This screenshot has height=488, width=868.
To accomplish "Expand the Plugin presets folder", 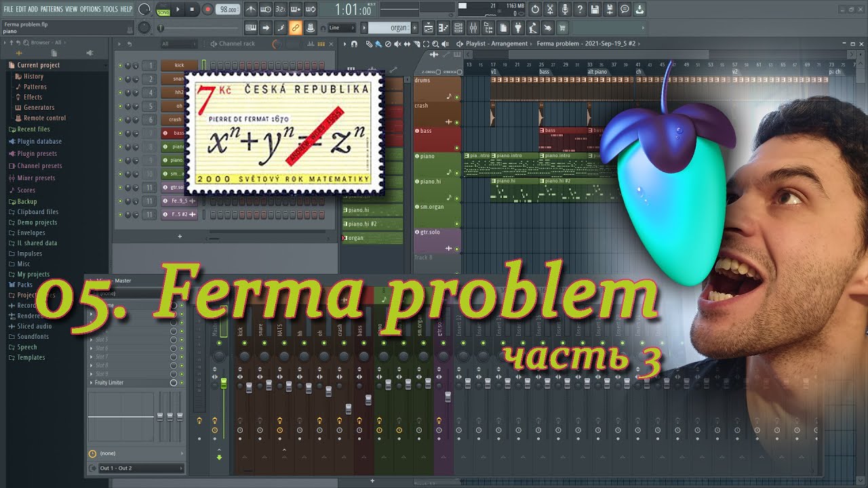I will point(33,153).
